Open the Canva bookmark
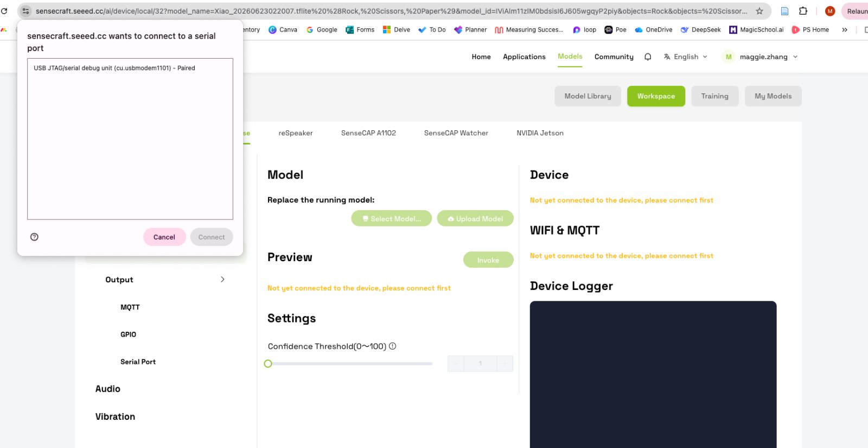Image resolution: width=868 pixels, height=448 pixels. point(283,30)
